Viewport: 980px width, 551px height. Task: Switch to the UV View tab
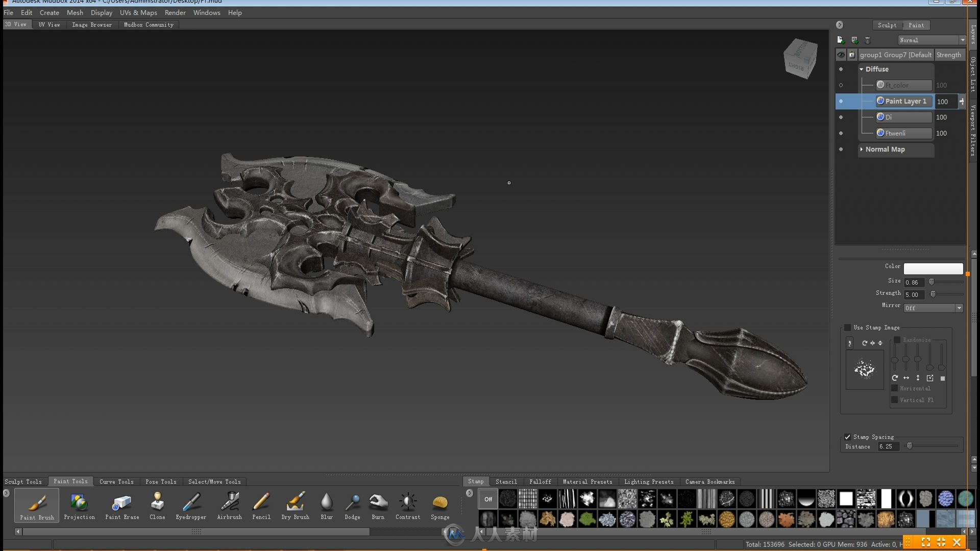pyautogui.click(x=49, y=24)
